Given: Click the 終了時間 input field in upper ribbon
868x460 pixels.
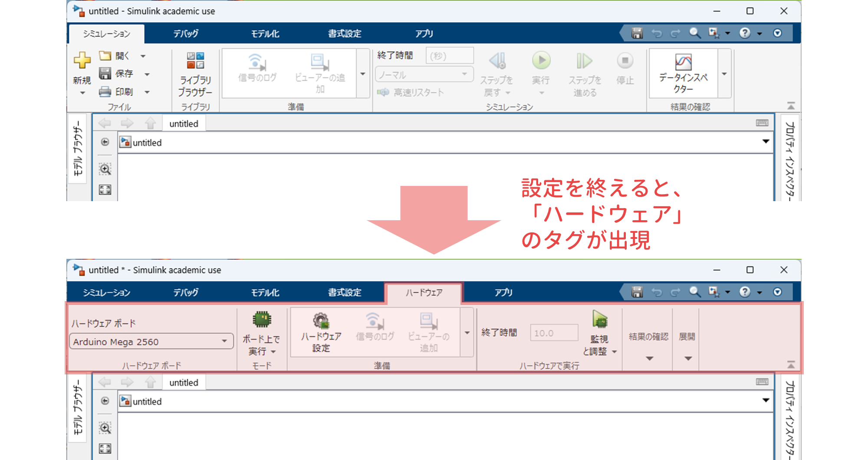Looking at the screenshot, I should (x=450, y=56).
